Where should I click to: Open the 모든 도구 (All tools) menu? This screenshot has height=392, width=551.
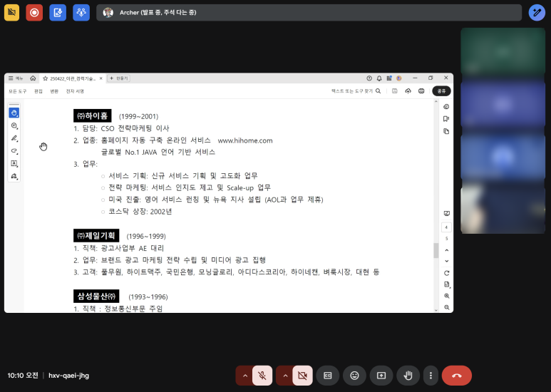(18, 91)
